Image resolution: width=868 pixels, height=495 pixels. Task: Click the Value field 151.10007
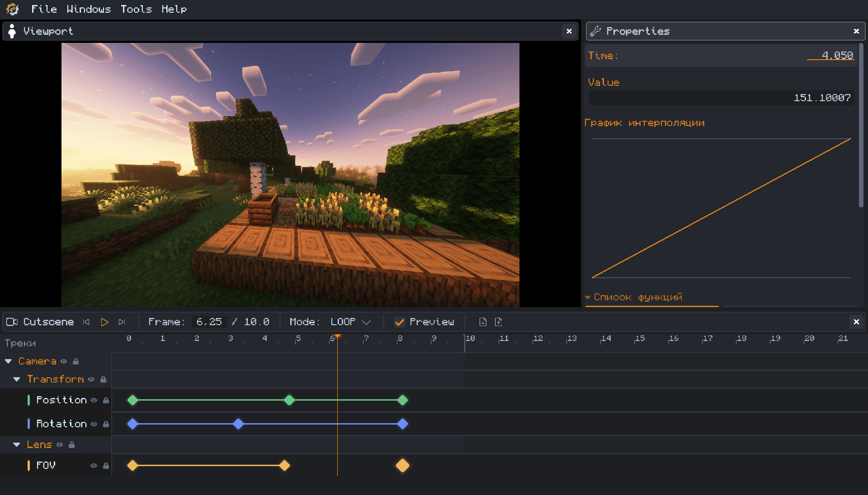click(721, 98)
